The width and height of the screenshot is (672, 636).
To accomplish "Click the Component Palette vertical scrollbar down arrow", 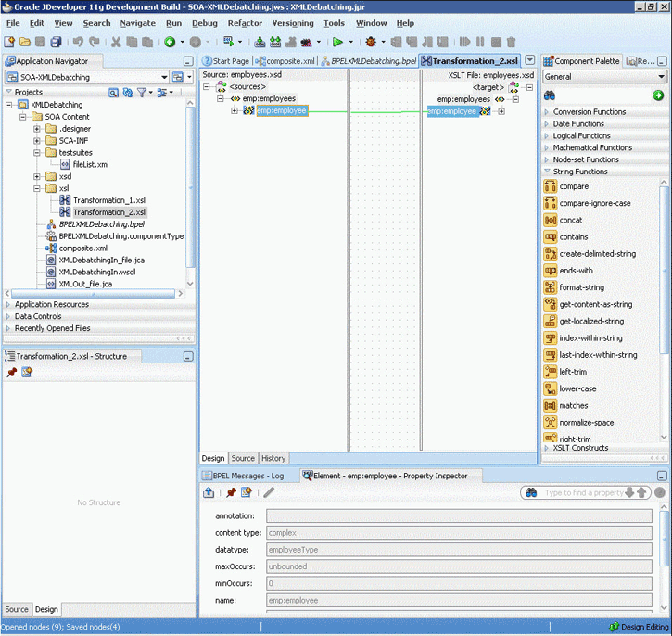I will pyautogui.click(x=664, y=438).
